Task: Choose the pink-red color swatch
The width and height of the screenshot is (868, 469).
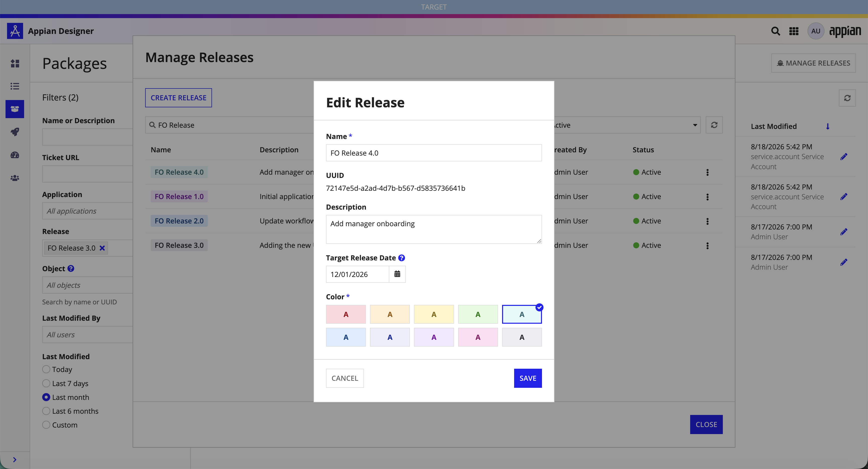Action: tap(346, 314)
